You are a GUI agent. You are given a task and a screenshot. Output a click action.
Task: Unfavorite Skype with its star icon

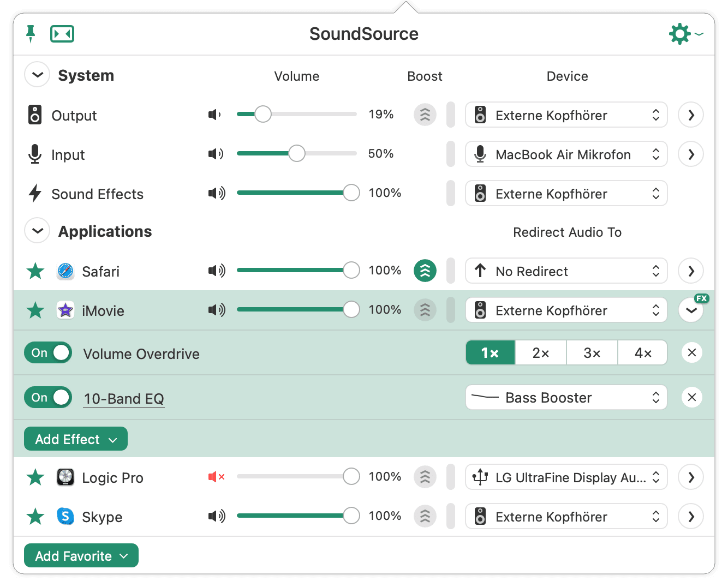pyautogui.click(x=35, y=516)
